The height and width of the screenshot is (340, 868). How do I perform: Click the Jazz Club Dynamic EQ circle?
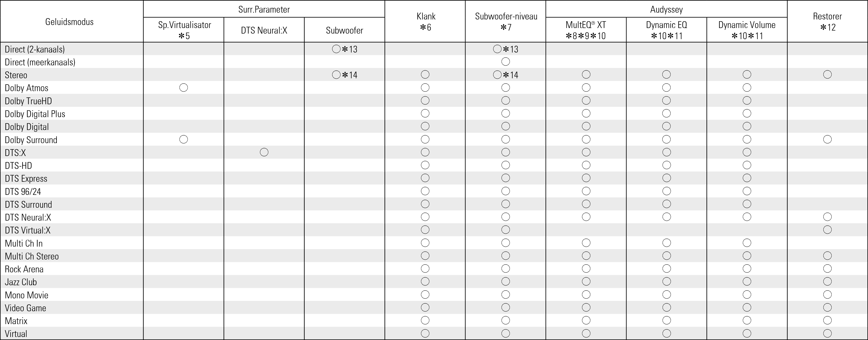pyautogui.click(x=667, y=281)
